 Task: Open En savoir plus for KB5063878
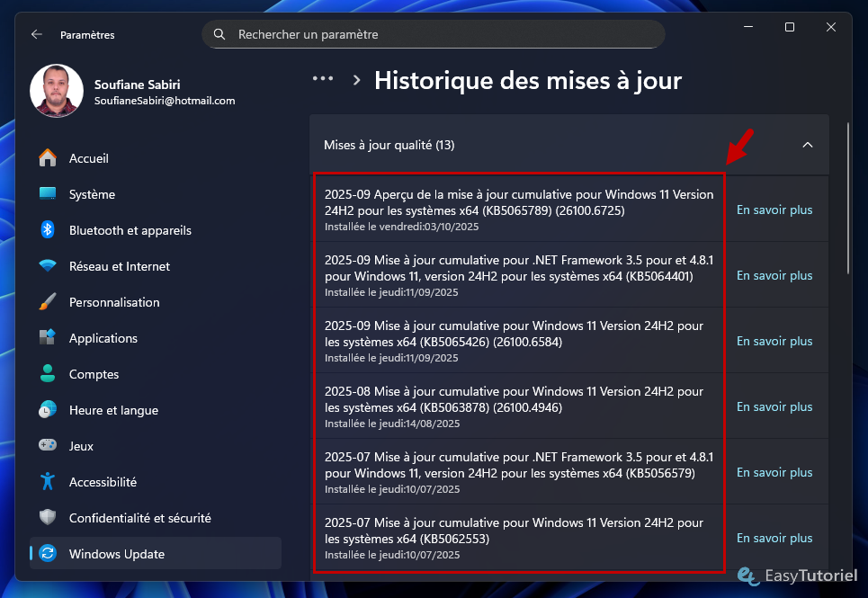pos(774,406)
